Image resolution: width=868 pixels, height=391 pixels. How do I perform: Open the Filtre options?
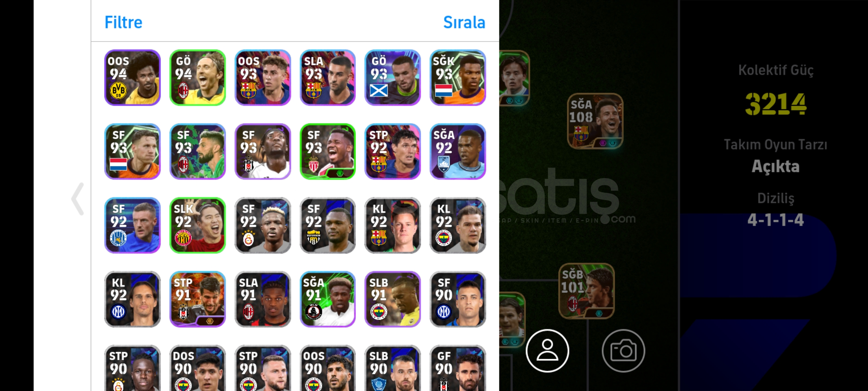(123, 22)
